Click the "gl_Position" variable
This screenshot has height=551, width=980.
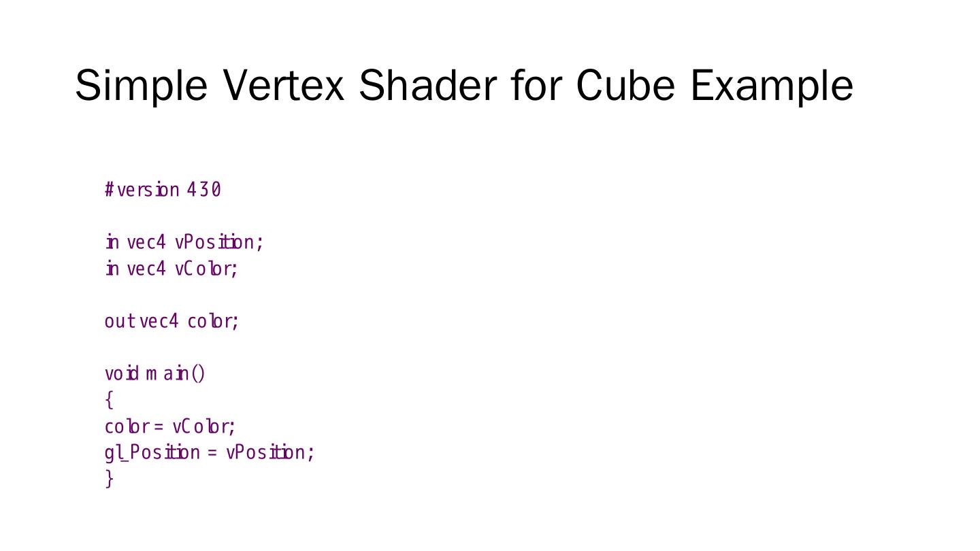(152, 453)
